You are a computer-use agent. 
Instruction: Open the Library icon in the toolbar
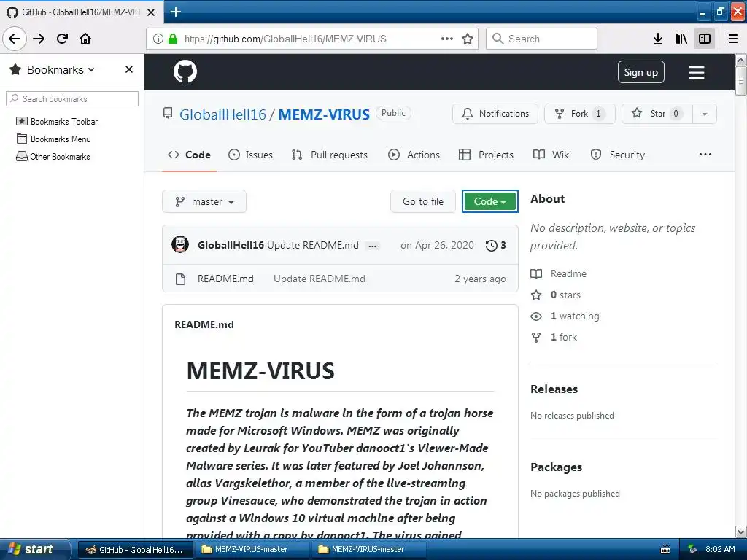[x=681, y=39]
